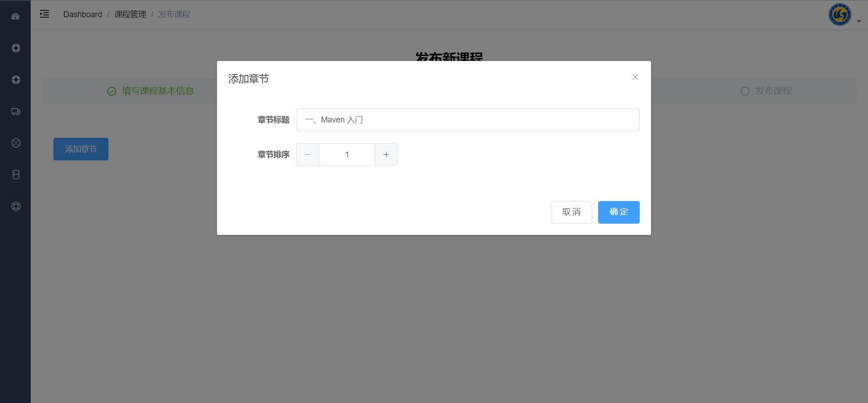Decrease 章节排序 with the minus button
Screen dimensions: 868x403
click(308, 155)
